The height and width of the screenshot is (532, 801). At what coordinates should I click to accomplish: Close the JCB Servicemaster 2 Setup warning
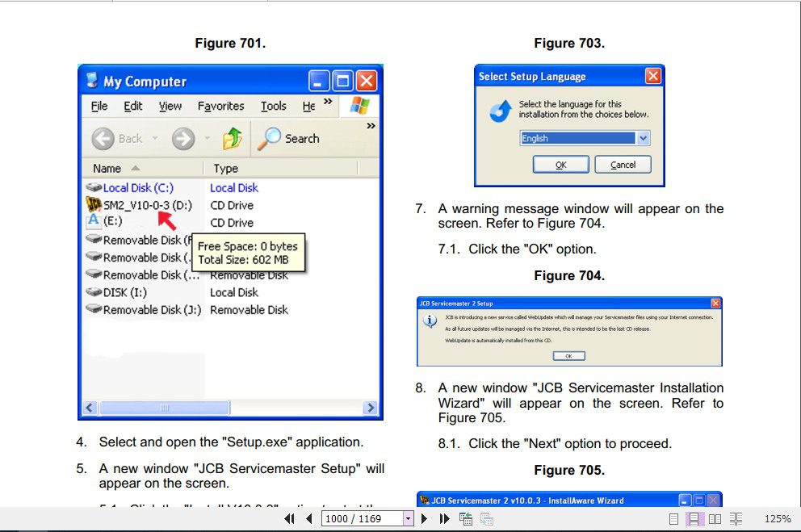click(715, 304)
